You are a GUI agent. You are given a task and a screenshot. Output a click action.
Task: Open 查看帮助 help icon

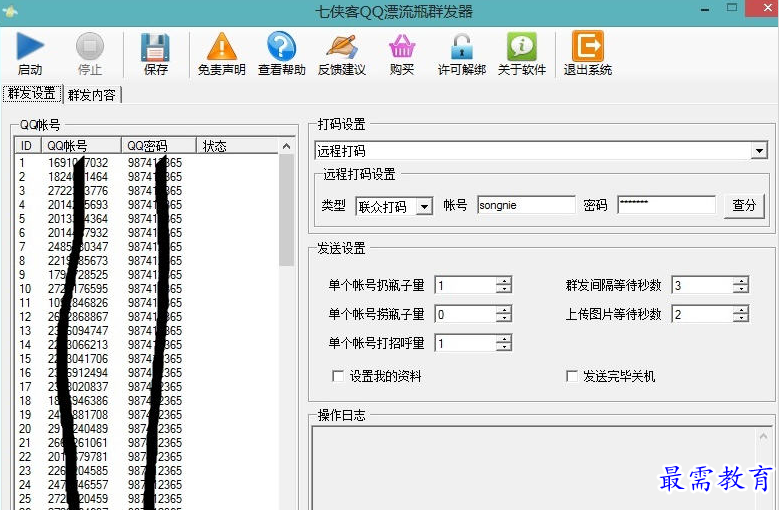[281, 46]
